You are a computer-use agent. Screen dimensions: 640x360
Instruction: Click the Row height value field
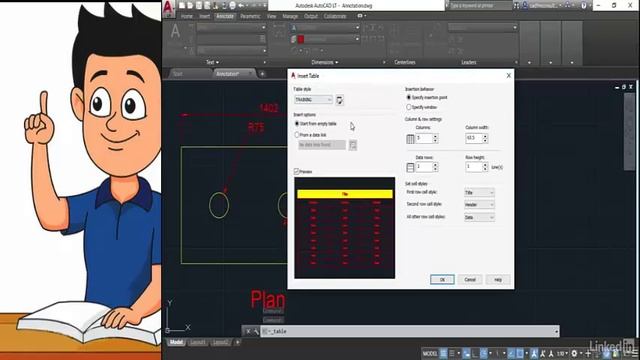click(x=473, y=167)
